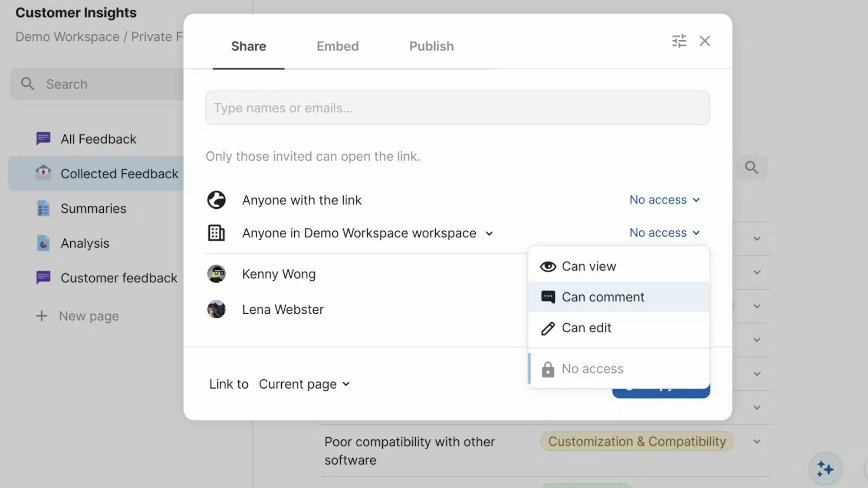Open the Link to Current page dropdown
This screenshot has height=488, width=868.
[x=304, y=384]
